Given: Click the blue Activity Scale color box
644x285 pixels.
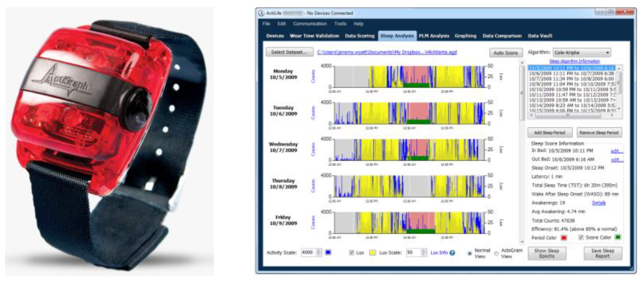Looking at the screenshot, I should point(328,252).
